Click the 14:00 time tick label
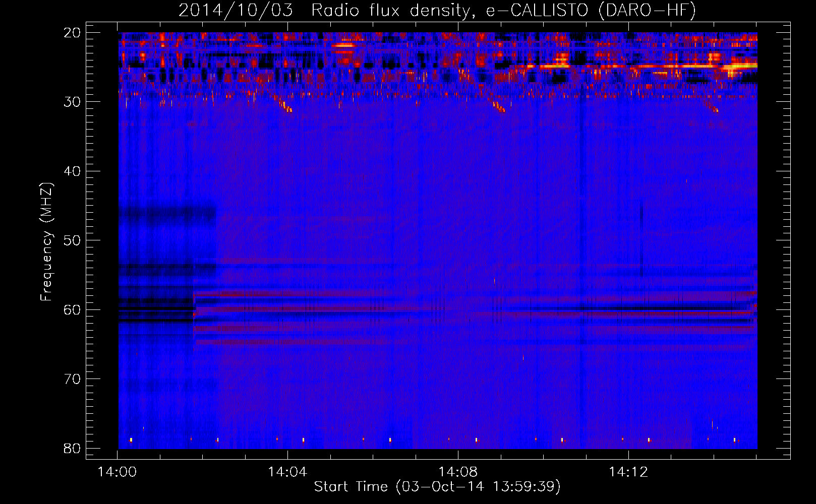The height and width of the screenshot is (504, 816). (117, 472)
